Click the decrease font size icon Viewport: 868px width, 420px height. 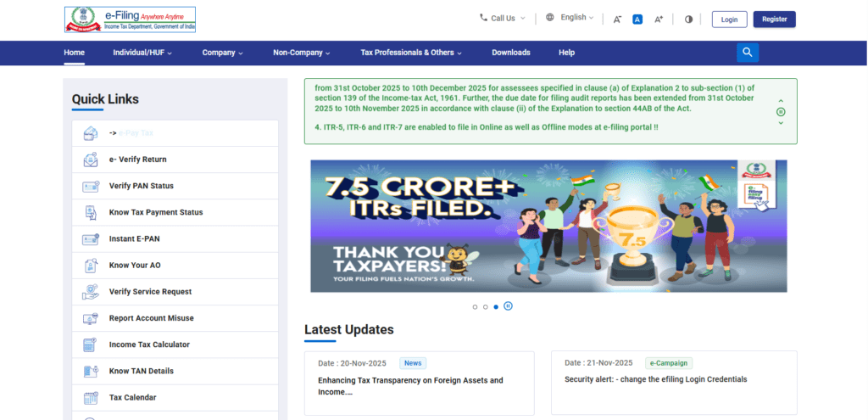[x=617, y=19]
